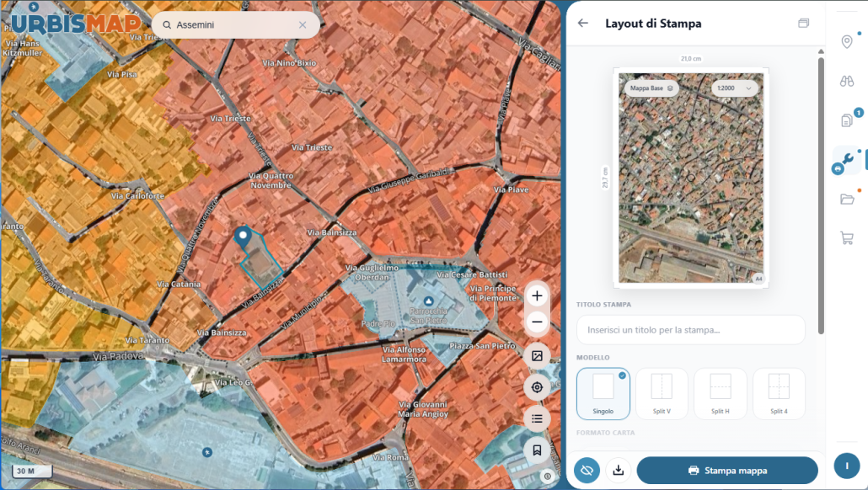Toggle the crossed-eye visibility button

tap(587, 471)
